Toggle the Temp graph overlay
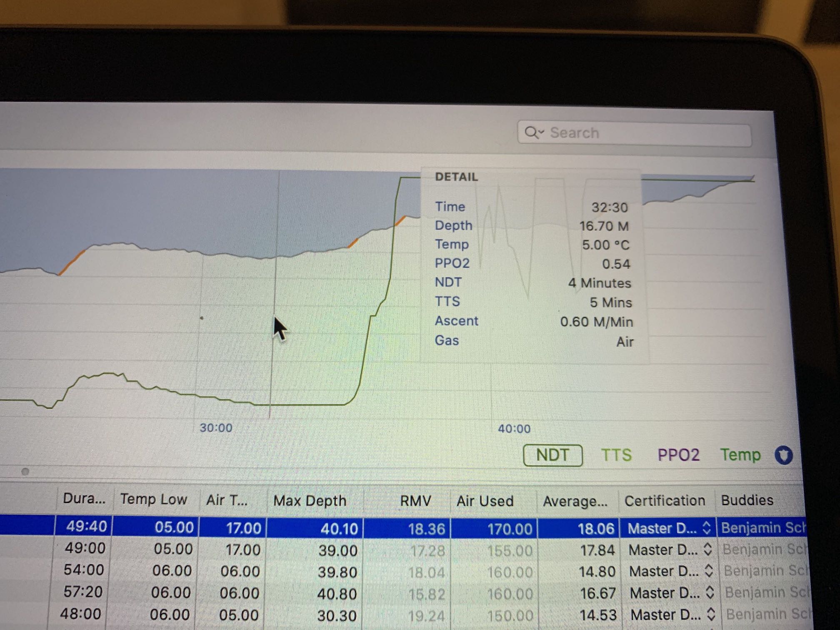 pos(740,455)
